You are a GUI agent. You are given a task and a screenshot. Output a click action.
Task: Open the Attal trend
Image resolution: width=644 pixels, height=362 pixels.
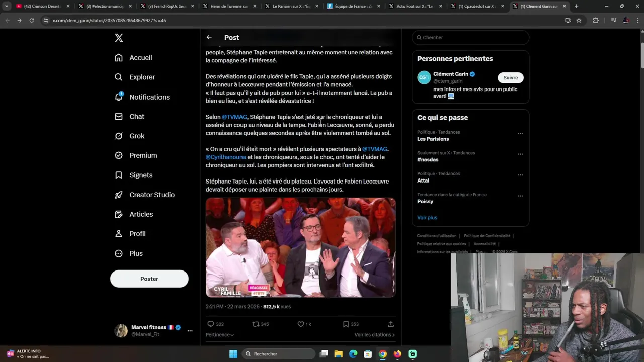[x=423, y=180]
